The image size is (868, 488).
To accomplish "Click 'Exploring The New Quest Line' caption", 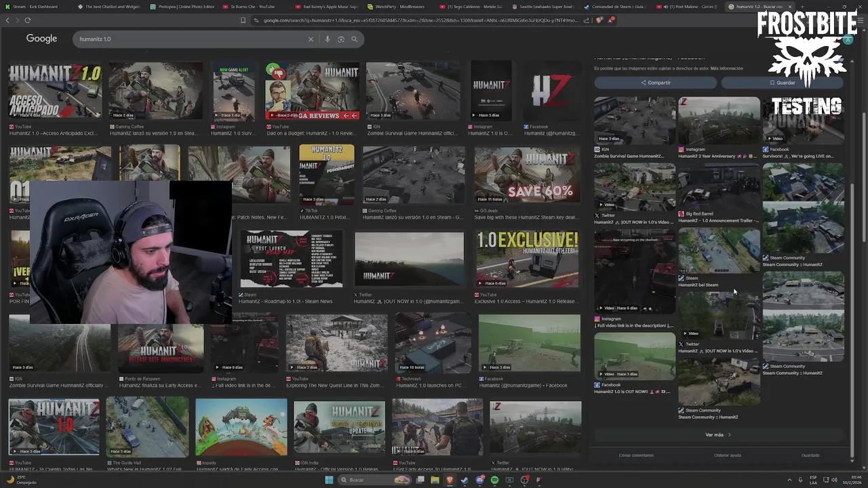I will (x=336, y=386).
